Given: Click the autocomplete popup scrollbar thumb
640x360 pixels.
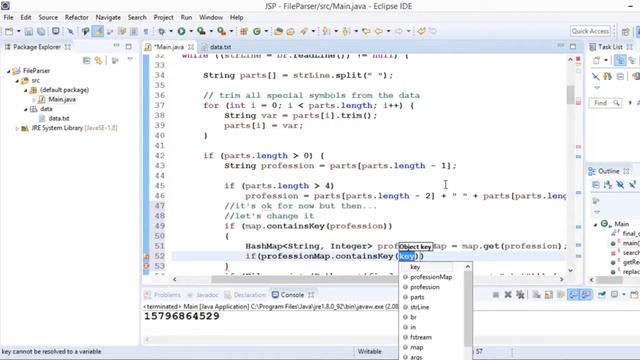Looking at the screenshot, I should tap(468, 309).
